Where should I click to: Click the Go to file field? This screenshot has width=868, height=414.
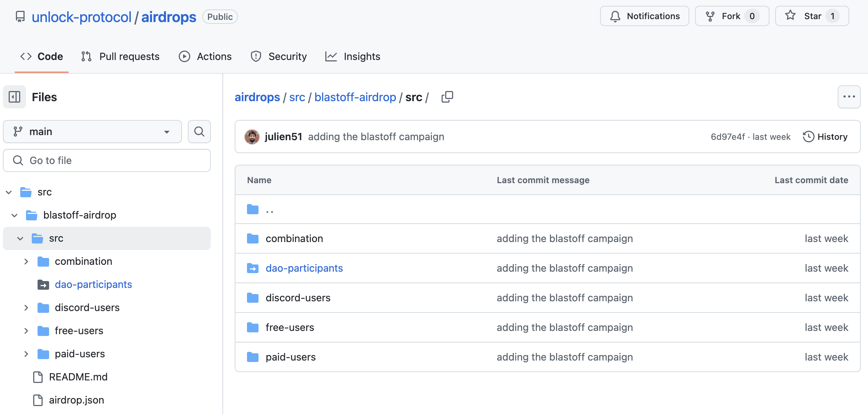[107, 160]
